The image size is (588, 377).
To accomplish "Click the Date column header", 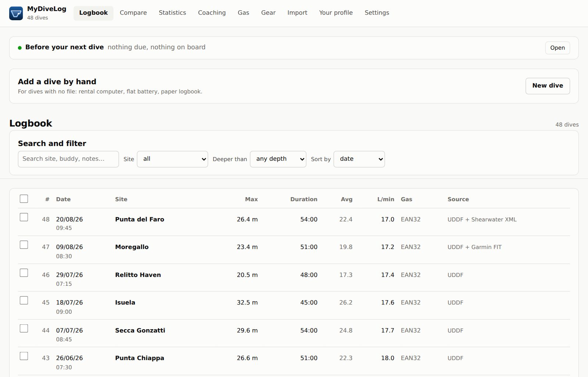I will point(63,199).
